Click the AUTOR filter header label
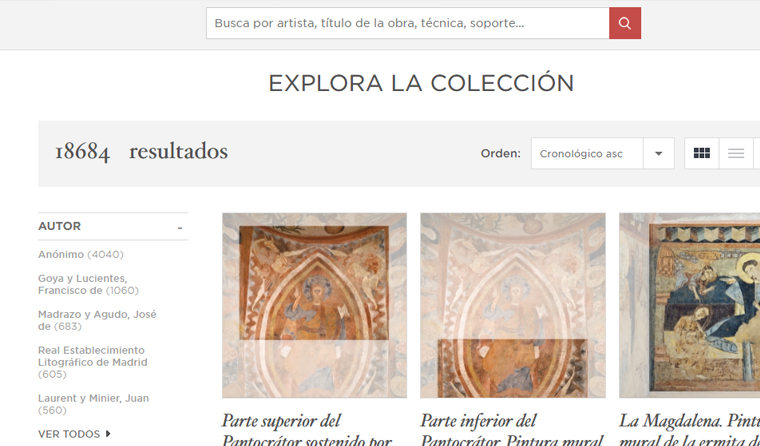760x446 pixels. 60,226
